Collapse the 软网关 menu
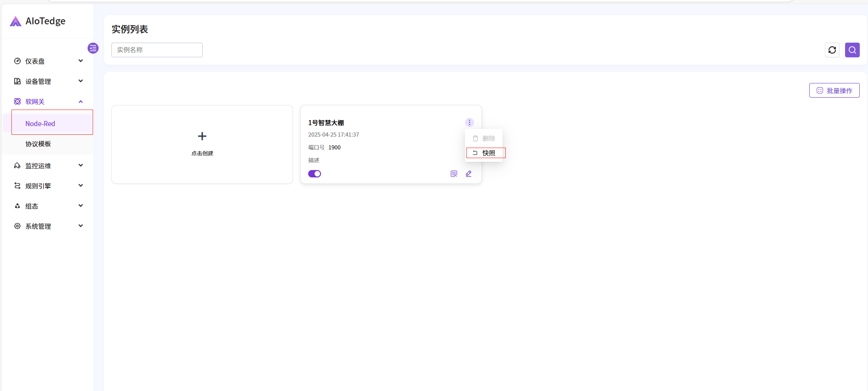The height and width of the screenshot is (391, 868). click(x=48, y=101)
